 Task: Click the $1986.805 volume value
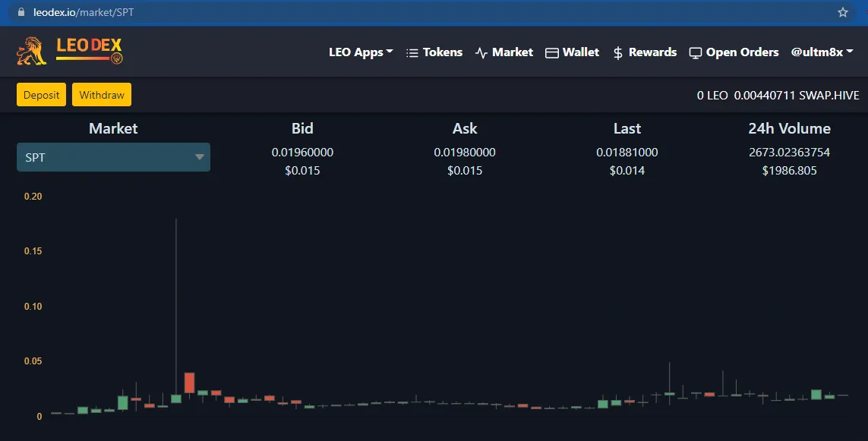[789, 171]
